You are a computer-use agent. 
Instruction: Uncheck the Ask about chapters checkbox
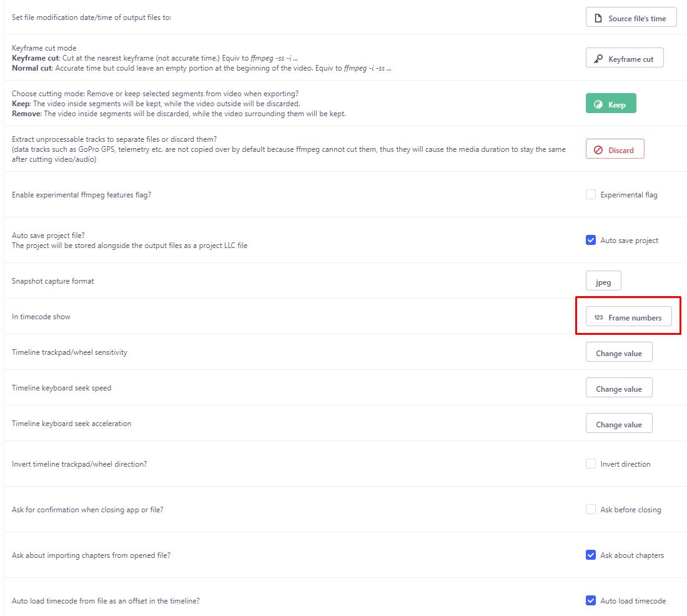click(591, 555)
